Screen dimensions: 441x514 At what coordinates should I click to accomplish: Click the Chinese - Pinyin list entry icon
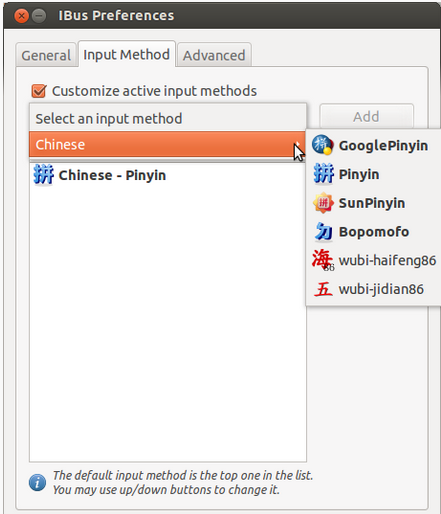[43, 174]
